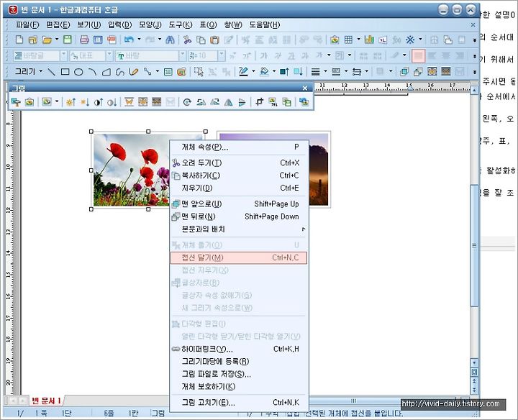Viewport: 518px width, 420px height.
Task: Click the print icon in the toolbar
Action: 84,40
